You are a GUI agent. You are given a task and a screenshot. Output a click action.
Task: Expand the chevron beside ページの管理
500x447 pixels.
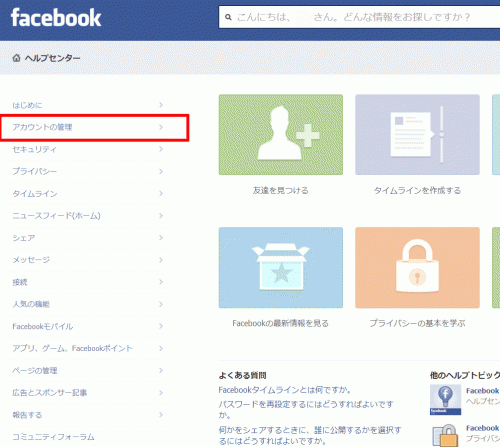click(x=161, y=370)
